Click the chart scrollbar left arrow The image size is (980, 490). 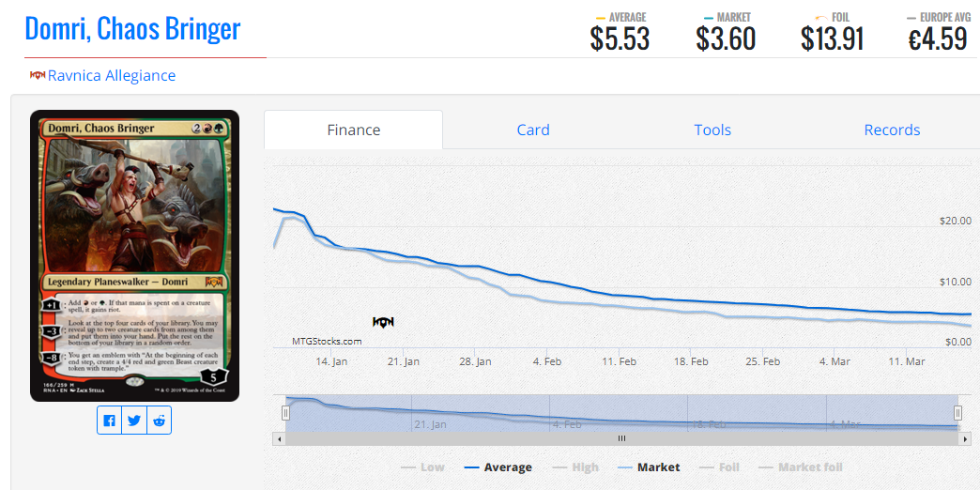click(280, 438)
